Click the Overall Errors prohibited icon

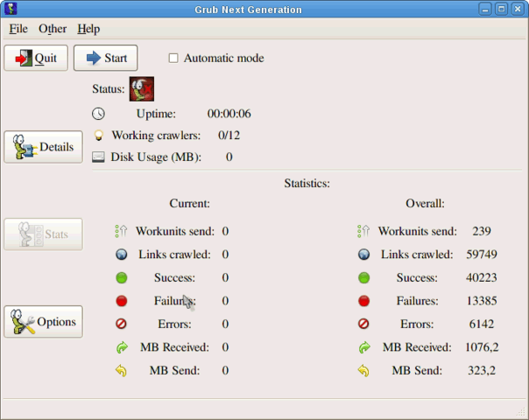(363, 324)
